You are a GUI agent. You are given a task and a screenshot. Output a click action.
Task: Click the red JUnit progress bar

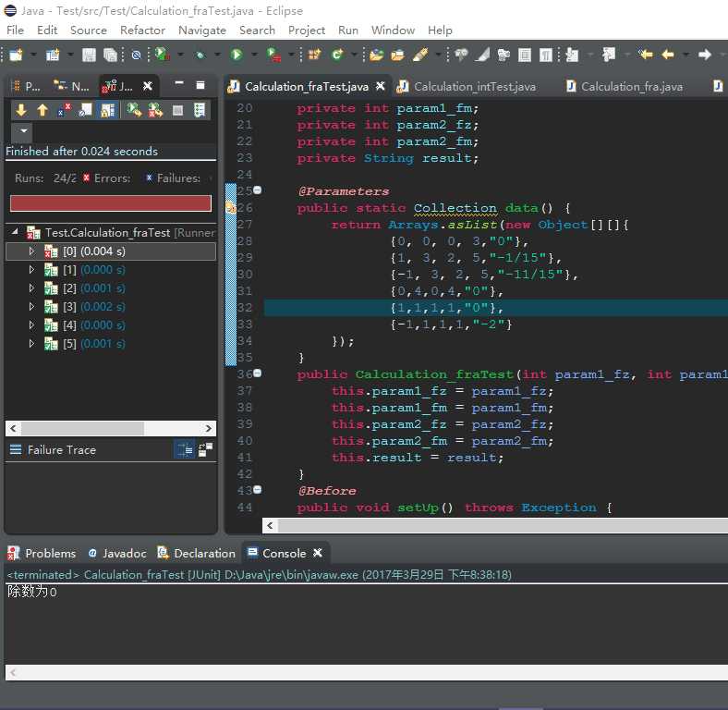[x=111, y=203]
